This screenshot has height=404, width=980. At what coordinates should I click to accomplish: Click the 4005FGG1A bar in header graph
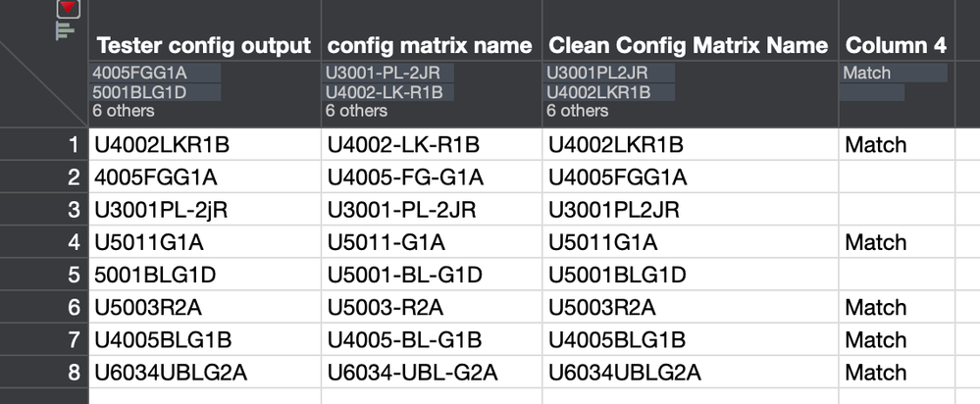(156, 73)
